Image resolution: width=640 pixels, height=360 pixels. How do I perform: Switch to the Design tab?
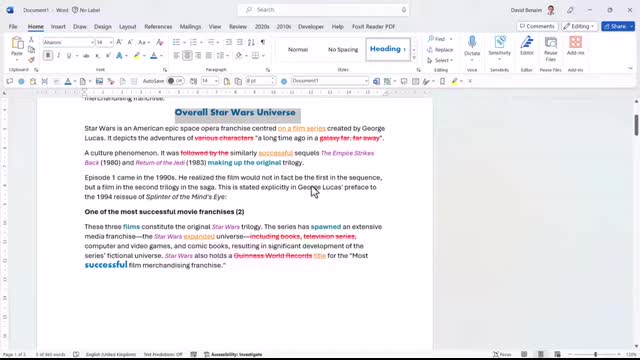102,27
